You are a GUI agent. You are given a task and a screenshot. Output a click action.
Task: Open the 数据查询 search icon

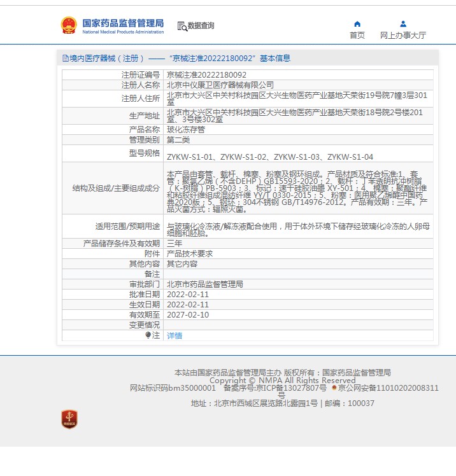(x=182, y=27)
